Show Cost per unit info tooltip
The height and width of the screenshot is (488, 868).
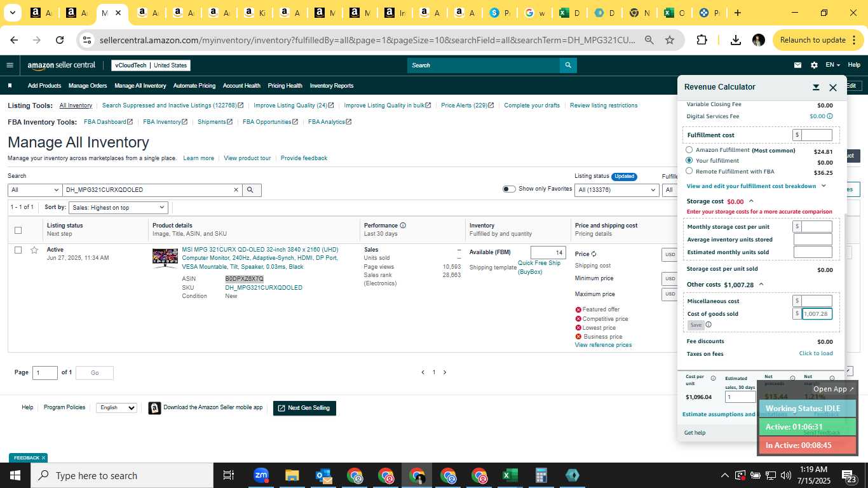(x=713, y=378)
